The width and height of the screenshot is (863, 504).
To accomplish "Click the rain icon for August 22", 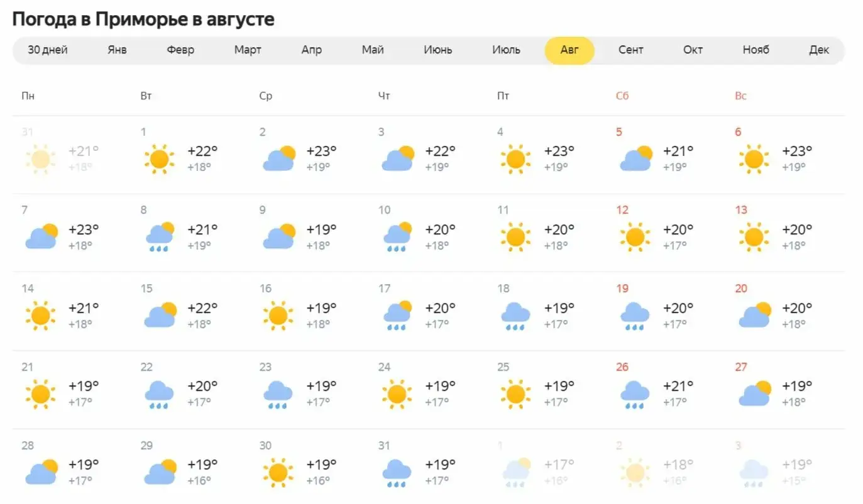I will click(159, 395).
